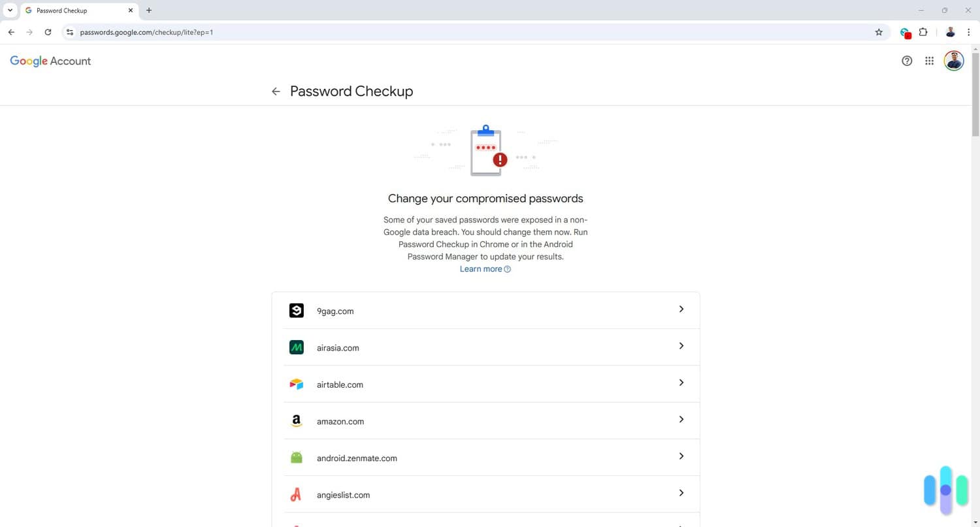Click the android.zenmate.com robot favicon

[x=297, y=457]
